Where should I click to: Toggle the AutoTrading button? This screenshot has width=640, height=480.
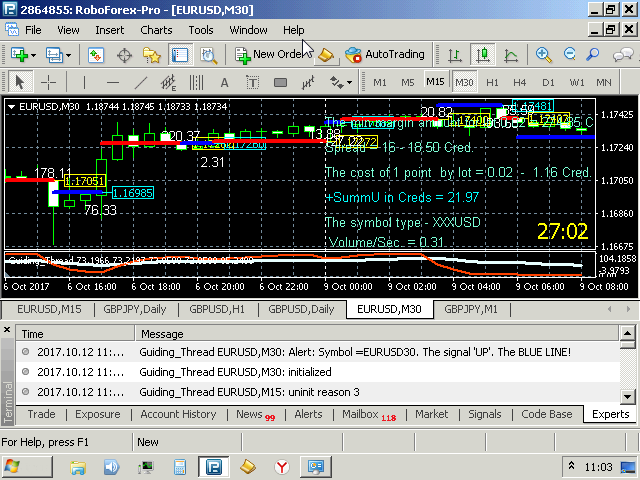(x=385, y=55)
